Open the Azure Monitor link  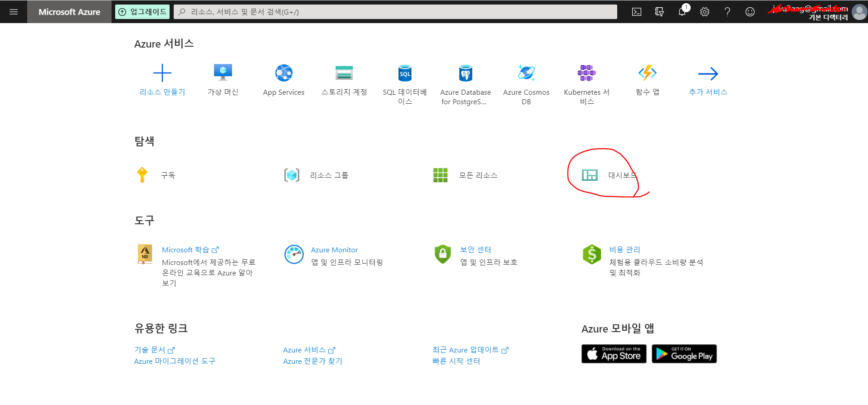point(334,250)
